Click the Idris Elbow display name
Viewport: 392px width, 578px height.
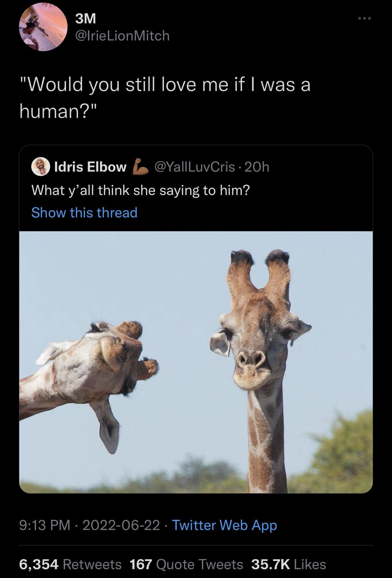click(x=90, y=167)
